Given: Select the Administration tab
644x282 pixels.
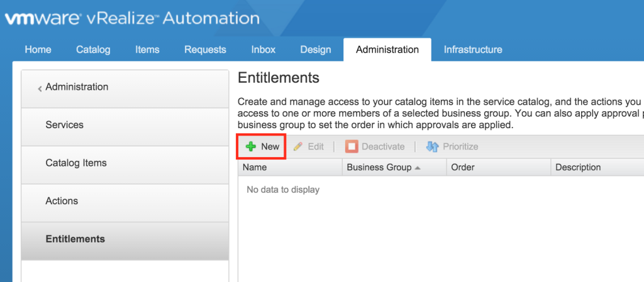Looking at the screenshot, I should [x=387, y=50].
